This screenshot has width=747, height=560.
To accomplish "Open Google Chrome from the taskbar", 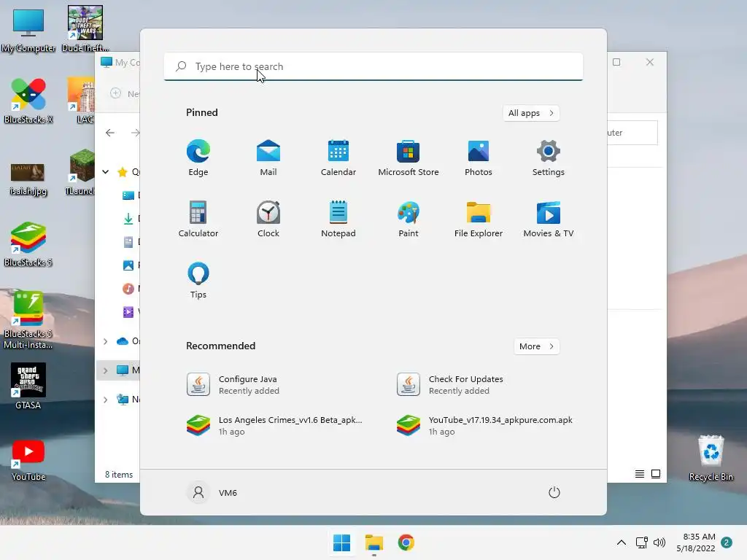I will tap(406, 542).
